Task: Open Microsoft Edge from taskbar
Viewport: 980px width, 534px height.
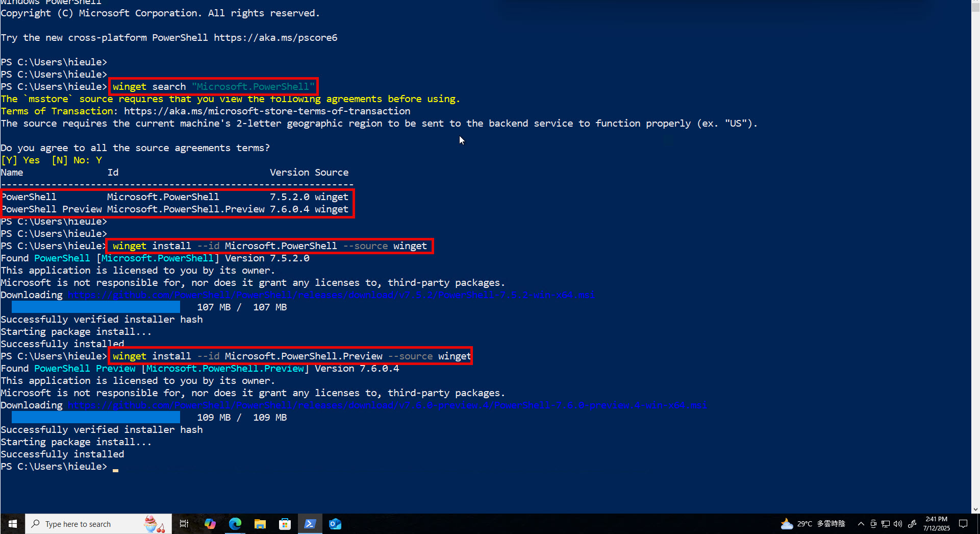Action: 235,524
